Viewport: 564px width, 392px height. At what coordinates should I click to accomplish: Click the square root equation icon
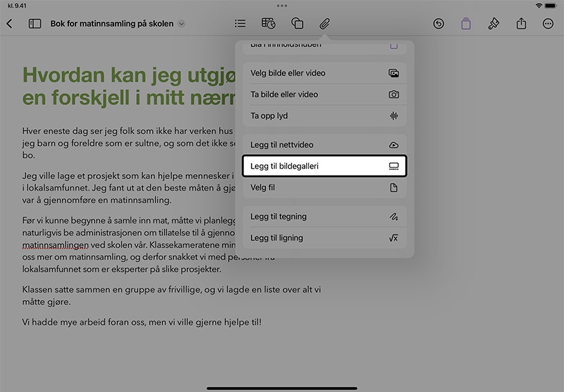(394, 238)
